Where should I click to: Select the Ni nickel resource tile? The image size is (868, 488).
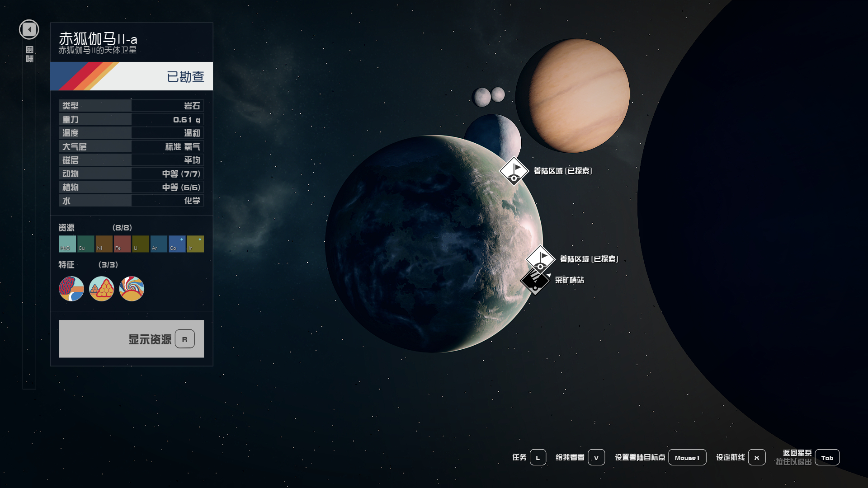(104, 244)
